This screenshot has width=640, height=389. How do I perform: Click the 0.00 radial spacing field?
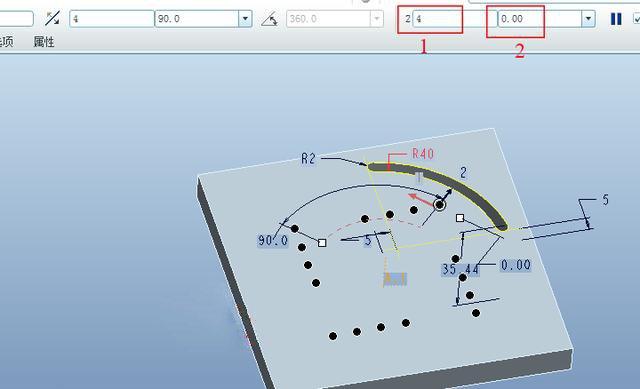540,19
